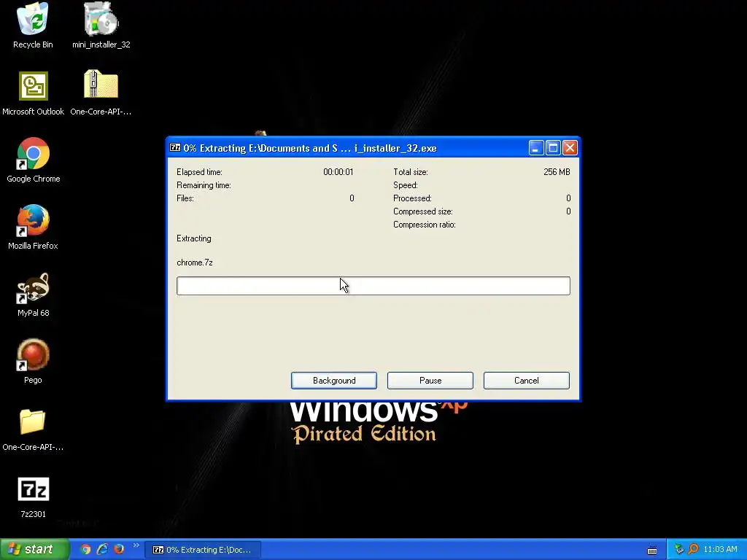This screenshot has width=747, height=560.
Task: Click the Start button
Action: 34,550
